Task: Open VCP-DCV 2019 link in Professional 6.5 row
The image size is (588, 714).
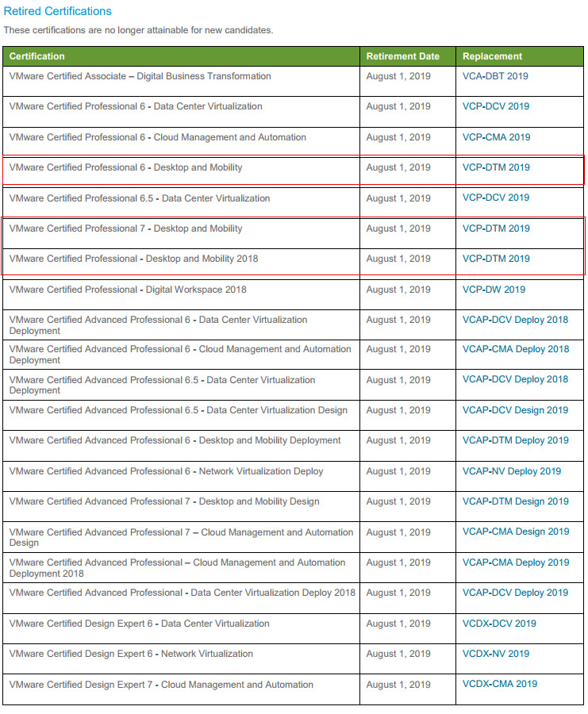Action: coord(495,198)
